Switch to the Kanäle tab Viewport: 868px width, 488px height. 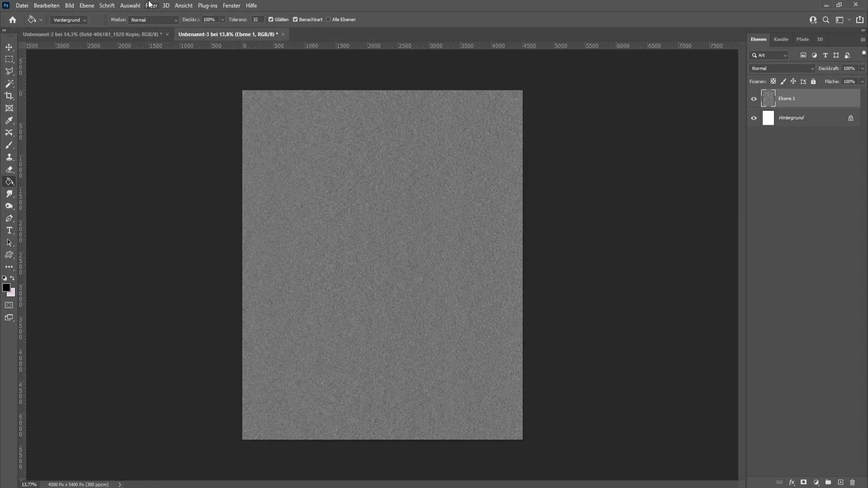pyautogui.click(x=781, y=39)
